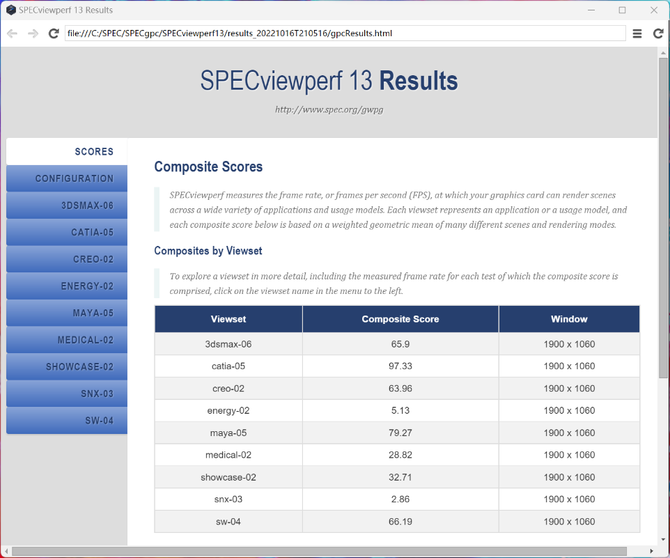
Task: Click the SPECviewperf title bar app icon
Action: 9,9
